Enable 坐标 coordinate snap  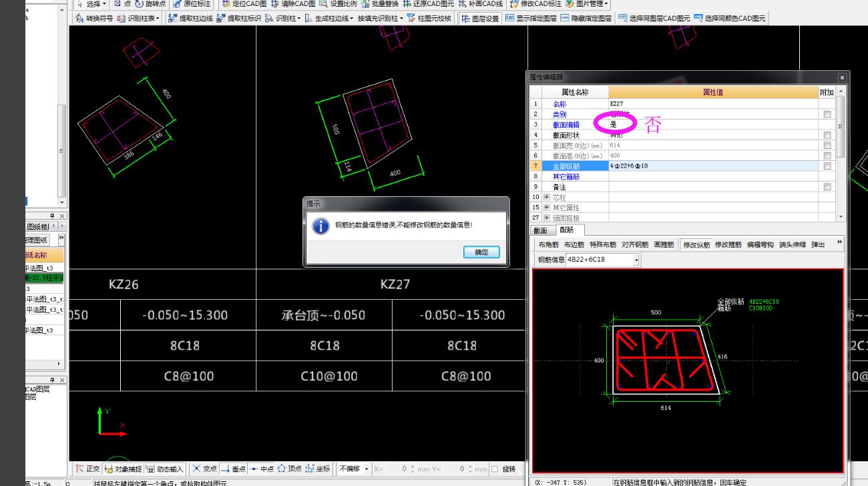[x=318, y=469]
